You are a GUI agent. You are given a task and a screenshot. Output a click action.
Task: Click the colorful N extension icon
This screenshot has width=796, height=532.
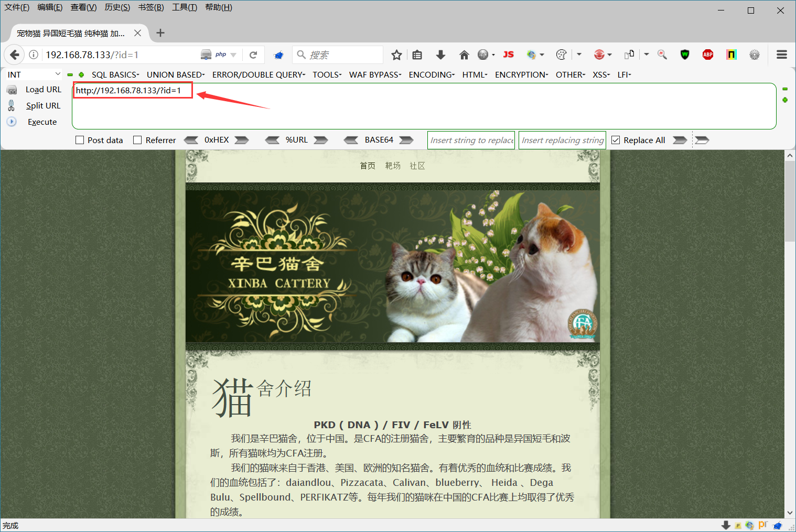coord(732,55)
